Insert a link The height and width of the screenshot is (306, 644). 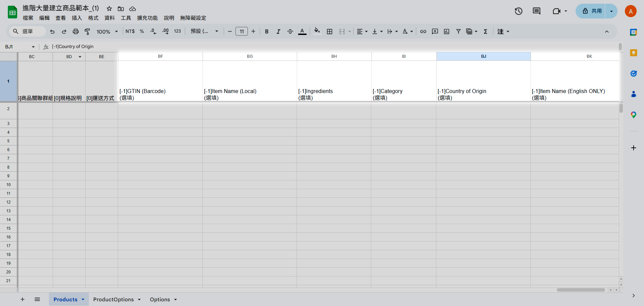(x=423, y=32)
